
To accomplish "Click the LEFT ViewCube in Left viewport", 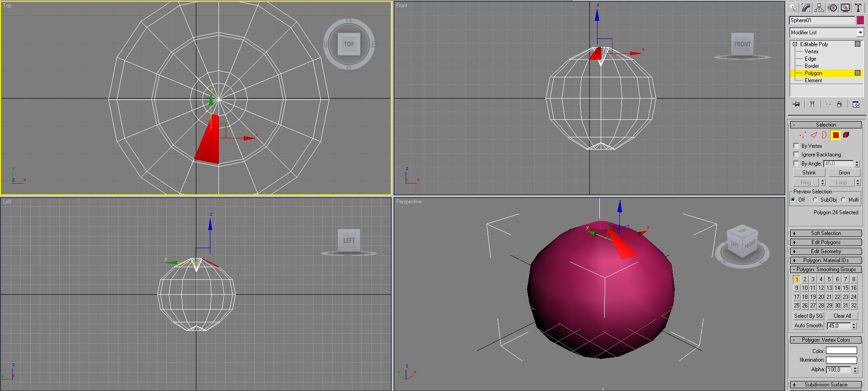I will (x=349, y=240).
